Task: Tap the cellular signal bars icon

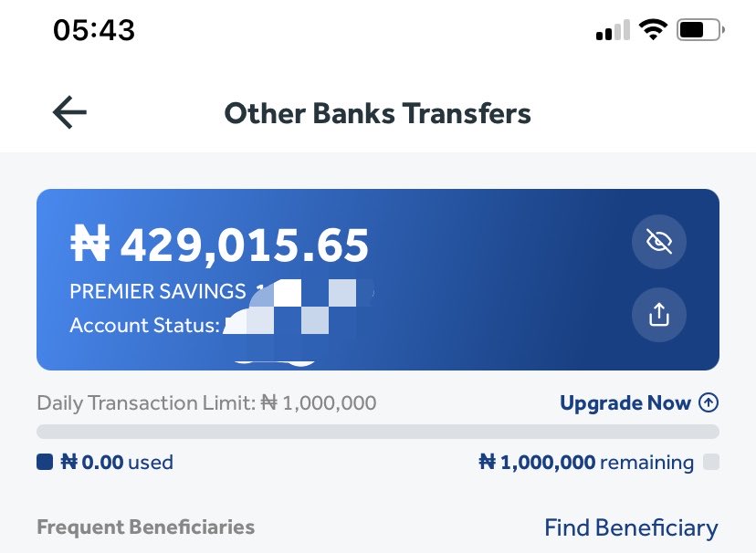Action: coord(613,30)
